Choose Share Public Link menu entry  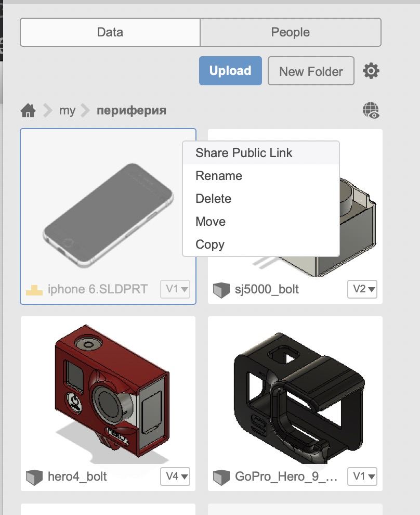(x=261, y=153)
